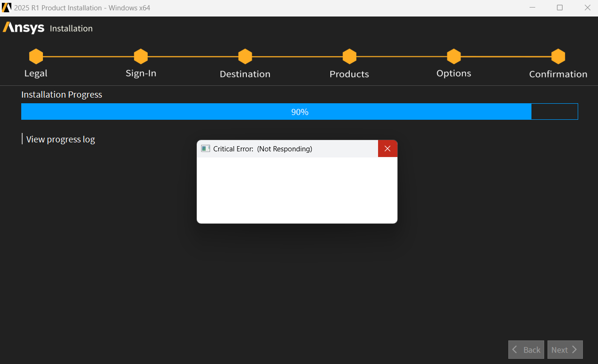Click the Legal step hexagon icon
This screenshot has width=598, height=364.
pyautogui.click(x=36, y=57)
